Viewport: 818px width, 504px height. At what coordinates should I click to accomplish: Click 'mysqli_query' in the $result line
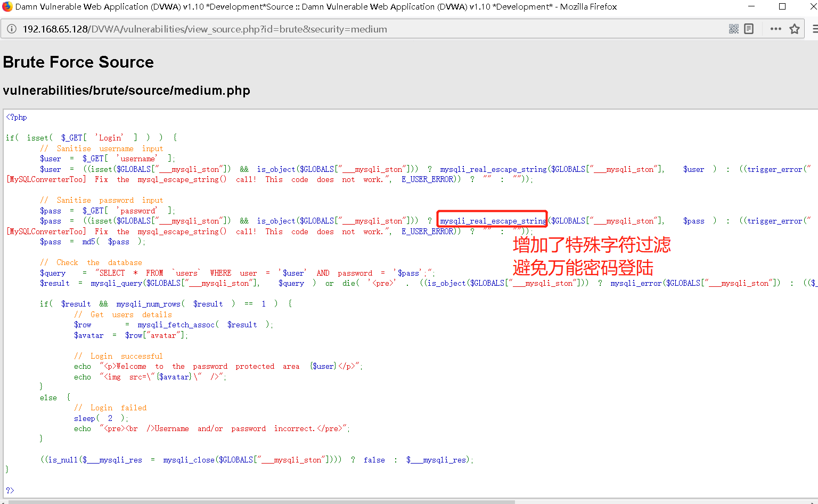[117, 283]
